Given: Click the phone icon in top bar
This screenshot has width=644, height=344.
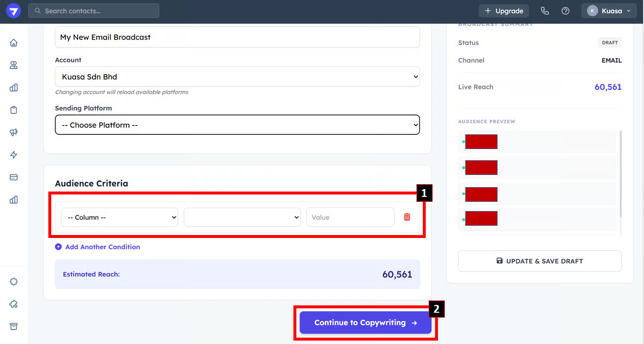Looking at the screenshot, I should coord(545,11).
